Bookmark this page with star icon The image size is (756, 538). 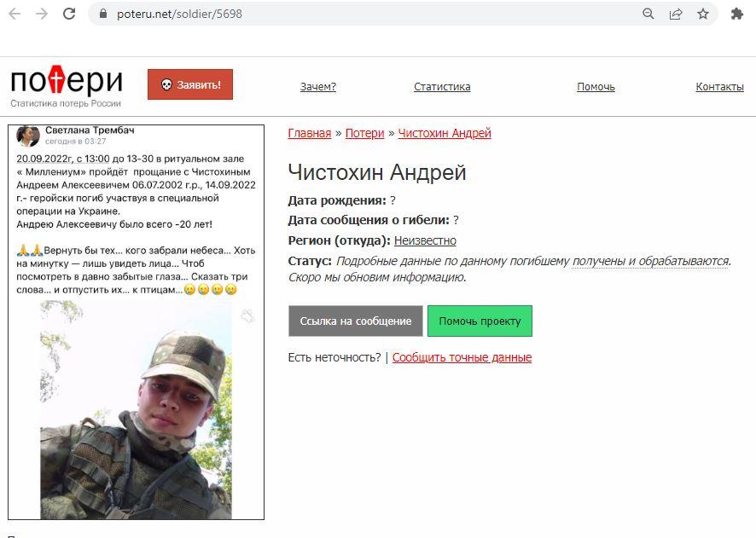click(703, 14)
